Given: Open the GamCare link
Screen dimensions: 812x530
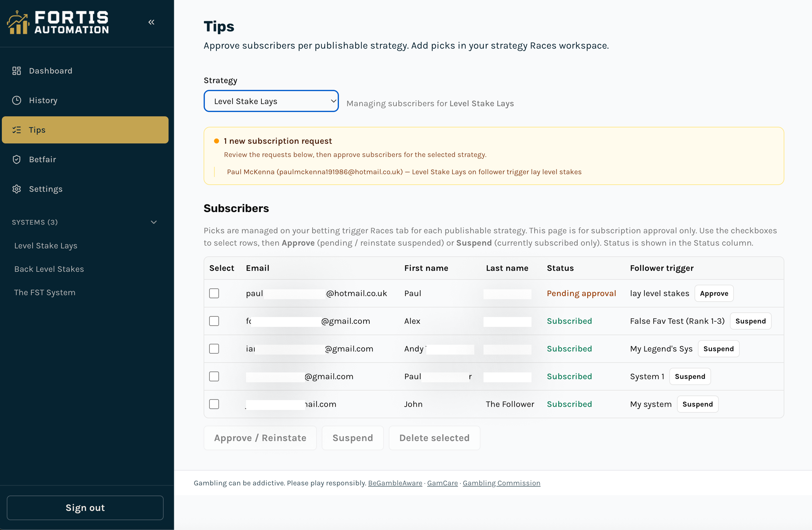Looking at the screenshot, I should pyautogui.click(x=443, y=483).
